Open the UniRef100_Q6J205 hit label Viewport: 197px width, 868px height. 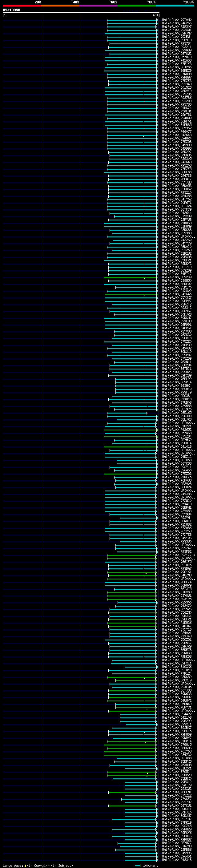176,67
